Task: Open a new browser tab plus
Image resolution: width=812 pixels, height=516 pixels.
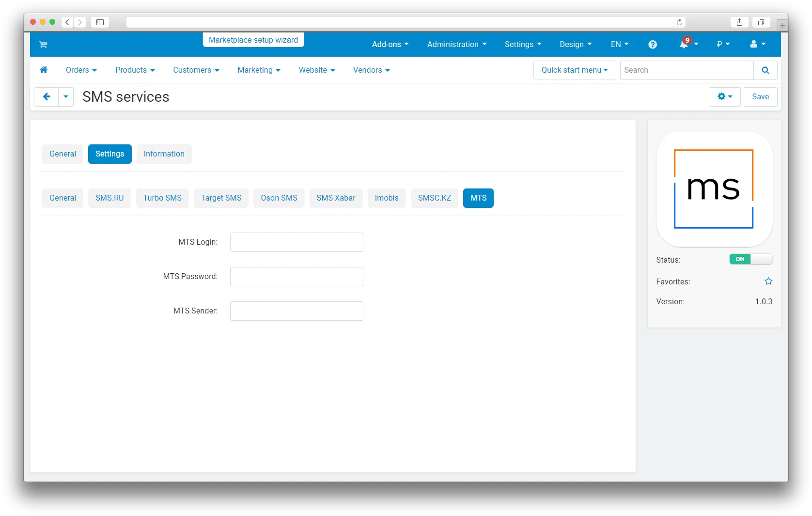Action: [x=782, y=25]
